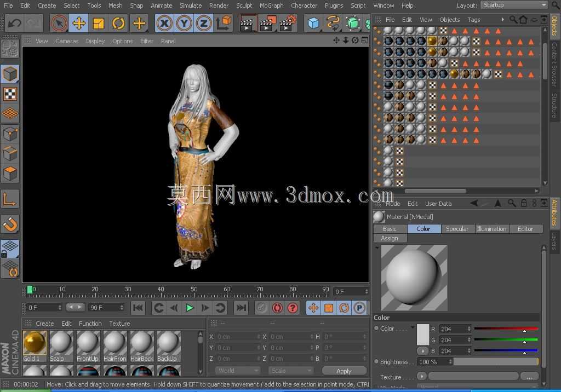
Task: Click the Record keyframe button
Action: (x=262, y=308)
